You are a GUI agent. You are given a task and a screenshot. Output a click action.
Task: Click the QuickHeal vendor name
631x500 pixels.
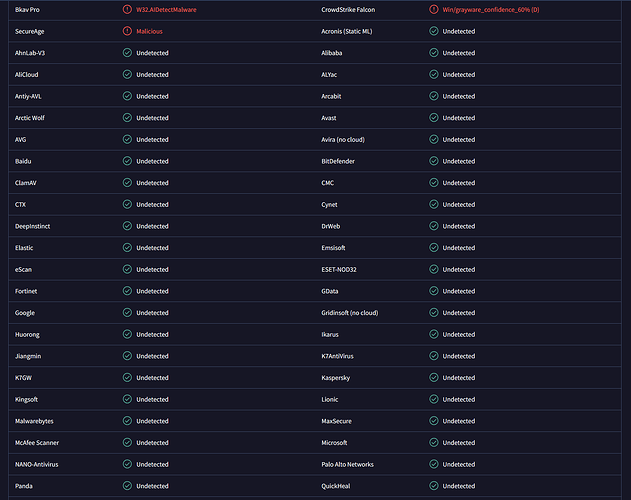coord(337,486)
